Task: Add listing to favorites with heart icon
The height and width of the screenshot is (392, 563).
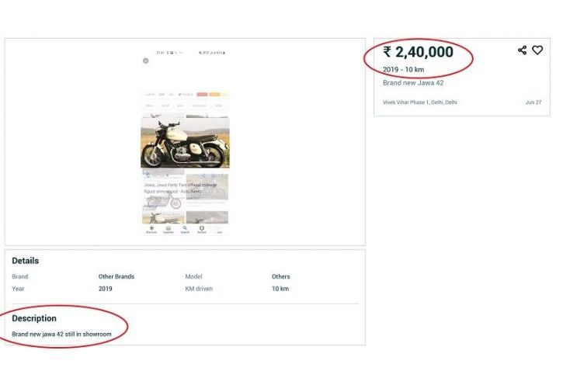Action: 537,50
